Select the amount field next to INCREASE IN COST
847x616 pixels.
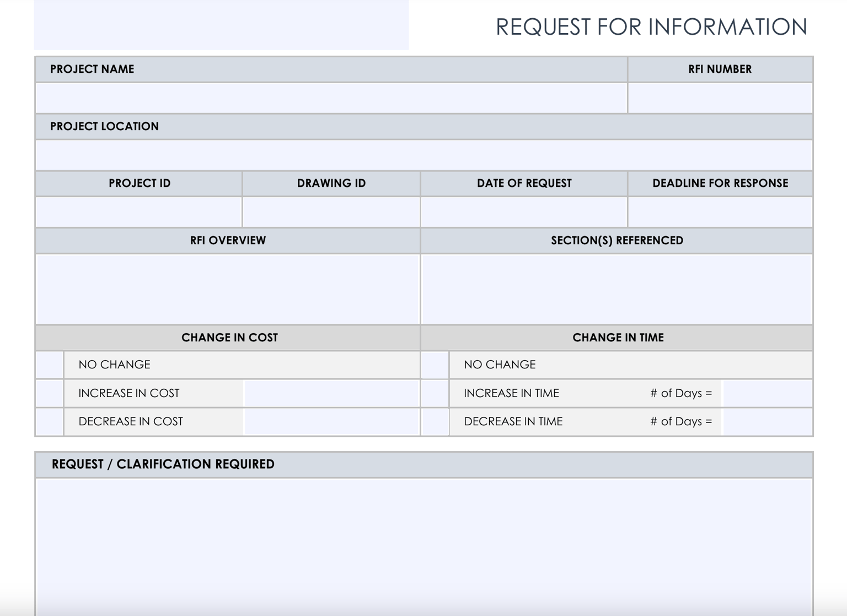[331, 393]
